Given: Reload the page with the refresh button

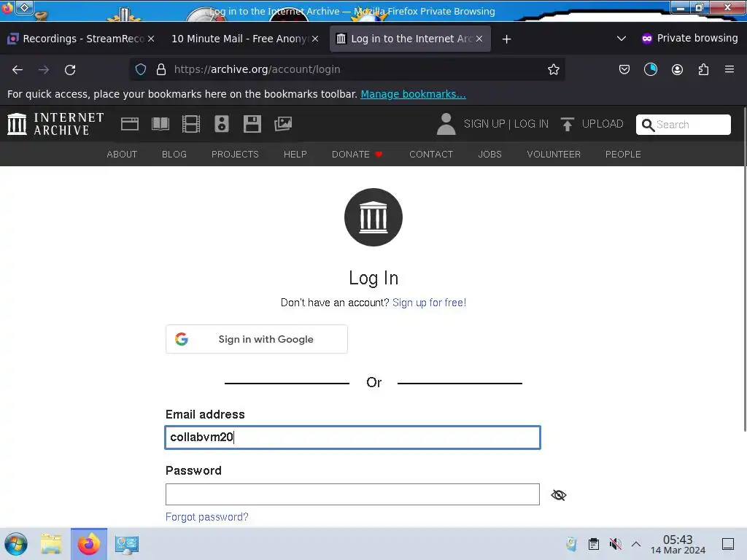Looking at the screenshot, I should tap(70, 69).
